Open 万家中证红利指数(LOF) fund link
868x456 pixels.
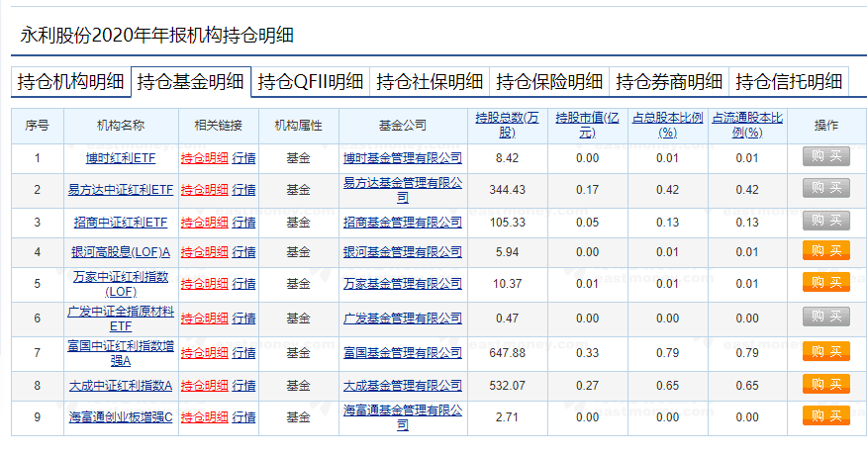tap(121, 284)
